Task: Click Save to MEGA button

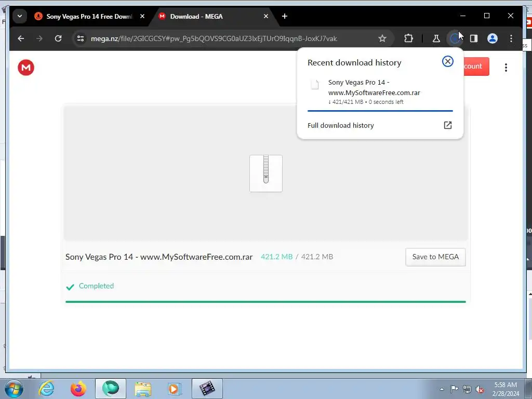Action: click(x=435, y=257)
